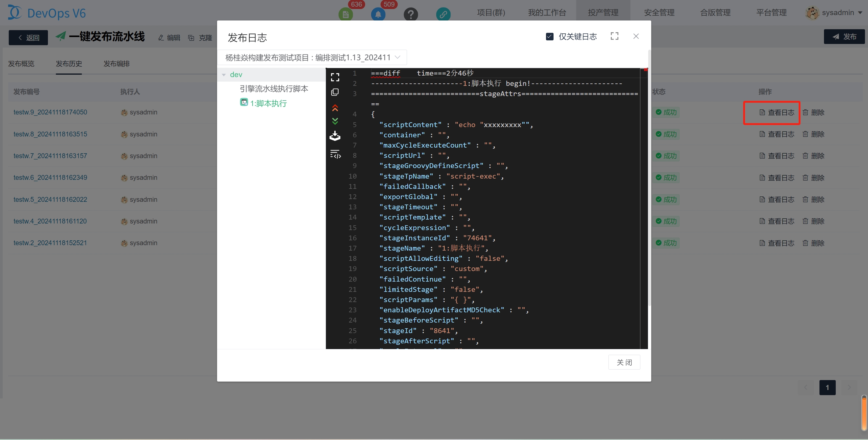868x440 pixels.
Task: Click the log editor vertical scrollbar
Action: [644, 202]
